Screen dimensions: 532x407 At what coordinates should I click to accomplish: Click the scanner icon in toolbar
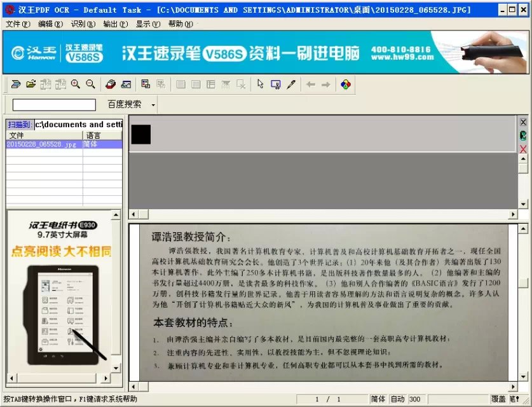pyautogui.click(x=111, y=84)
